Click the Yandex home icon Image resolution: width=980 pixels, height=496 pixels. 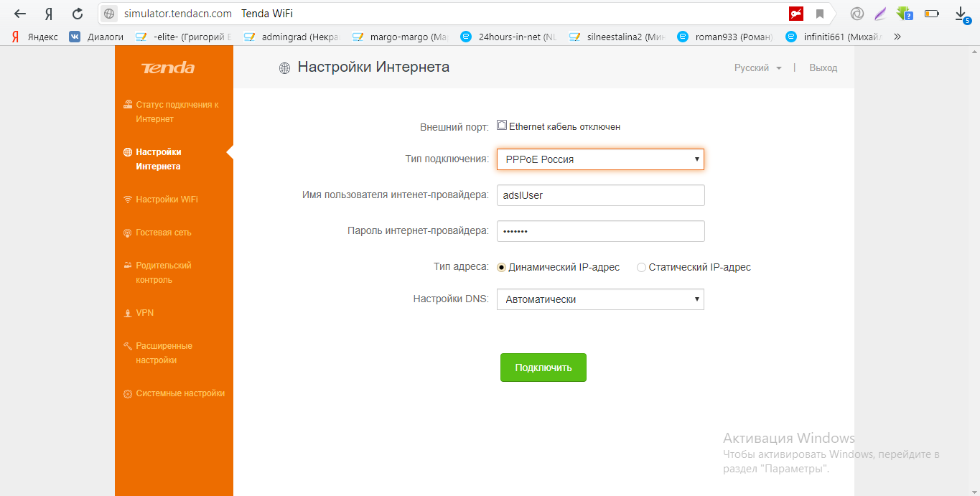coord(49,14)
